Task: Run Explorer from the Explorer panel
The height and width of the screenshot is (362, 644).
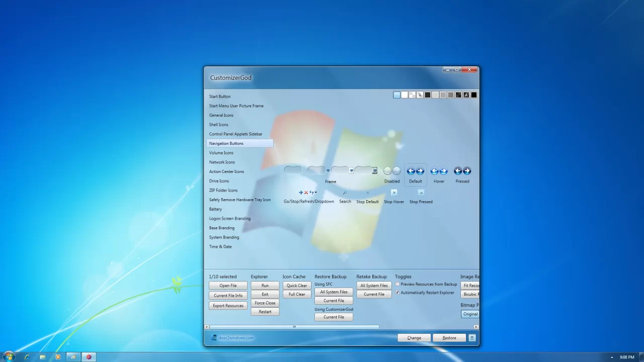Action: tap(265, 285)
